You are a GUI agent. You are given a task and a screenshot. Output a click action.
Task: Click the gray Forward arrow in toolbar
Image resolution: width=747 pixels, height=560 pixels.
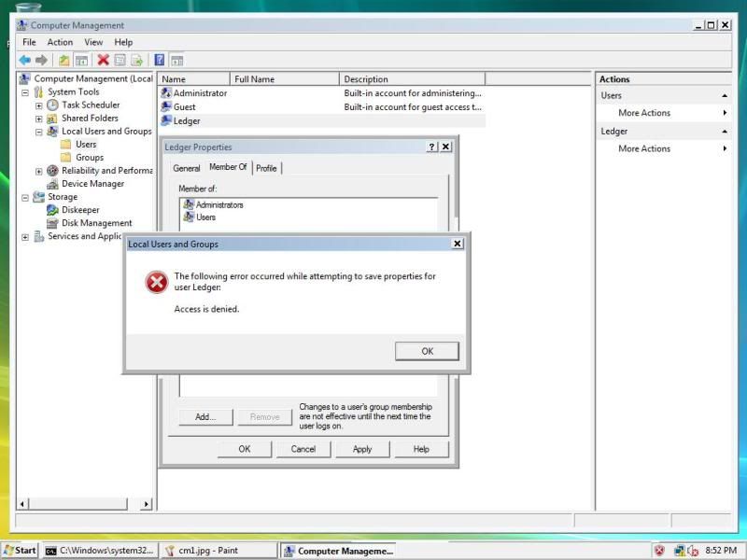click(x=41, y=60)
